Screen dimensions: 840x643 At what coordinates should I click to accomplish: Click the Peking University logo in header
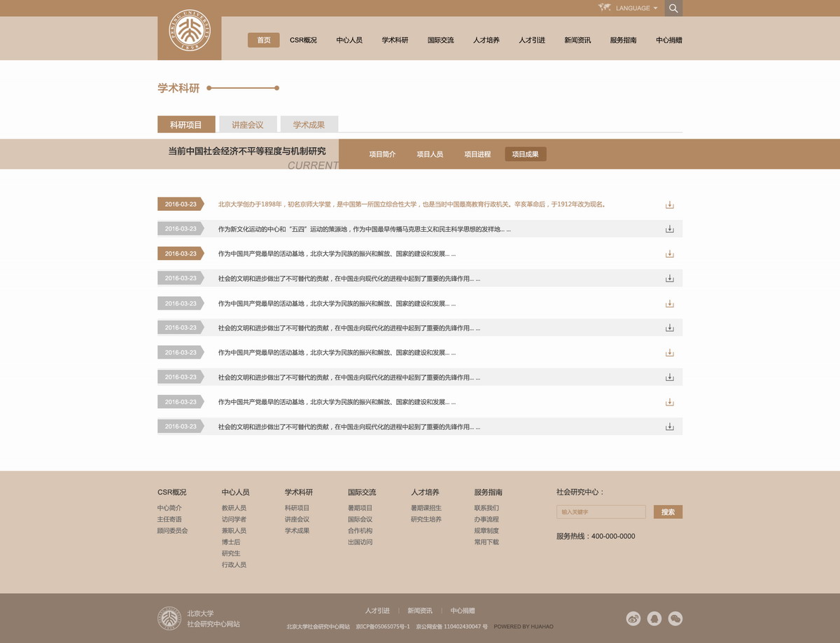click(x=189, y=31)
